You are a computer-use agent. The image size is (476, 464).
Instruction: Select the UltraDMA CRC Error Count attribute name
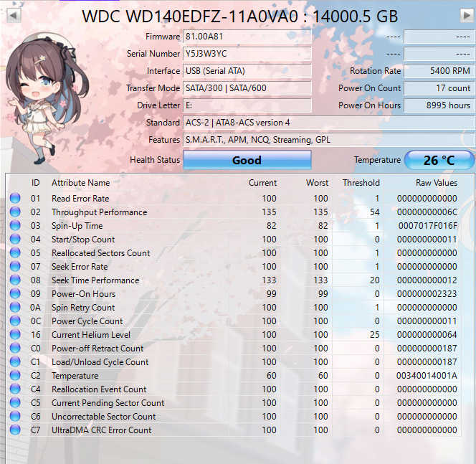pos(101,430)
